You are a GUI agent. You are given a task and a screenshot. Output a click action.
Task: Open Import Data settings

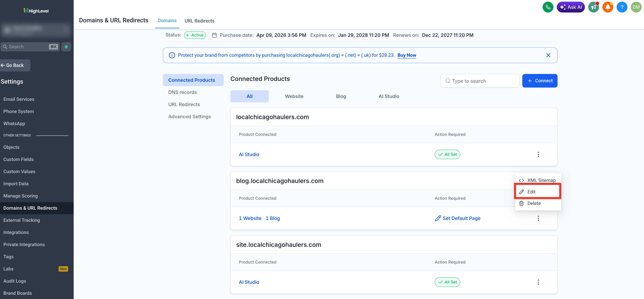16,184
